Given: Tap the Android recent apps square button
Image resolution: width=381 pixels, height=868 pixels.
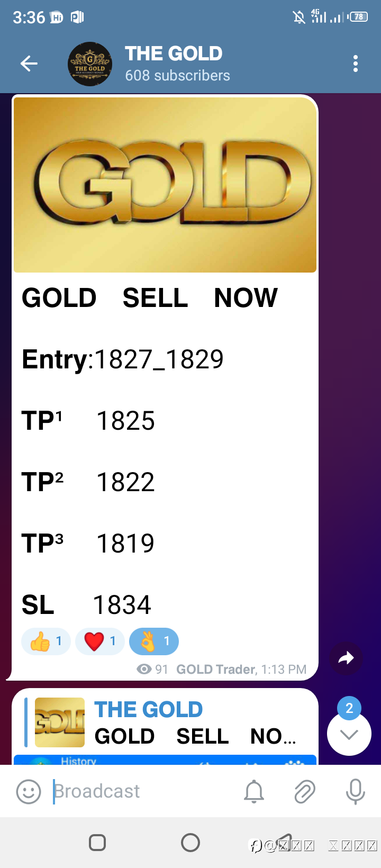Looking at the screenshot, I should coord(97,843).
